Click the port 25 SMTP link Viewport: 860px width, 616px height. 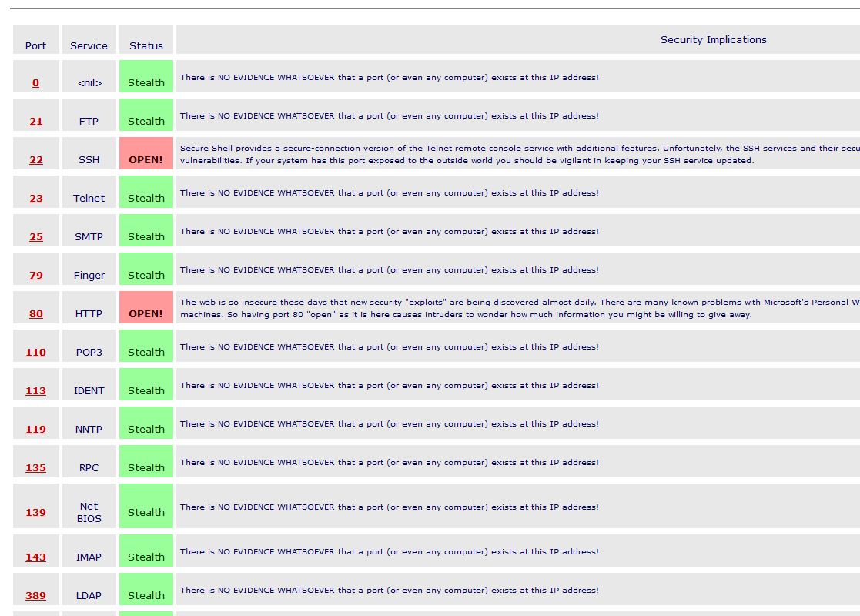(36, 237)
